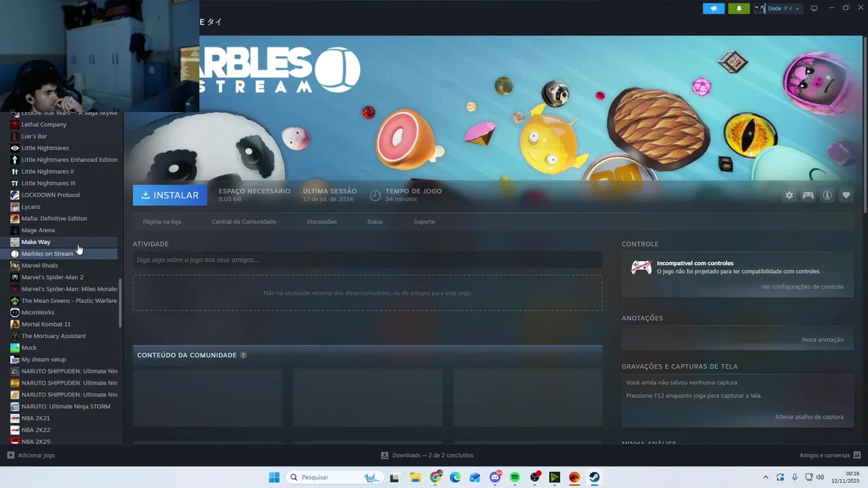Open community content help question mark
The height and width of the screenshot is (488, 868).
243,355
